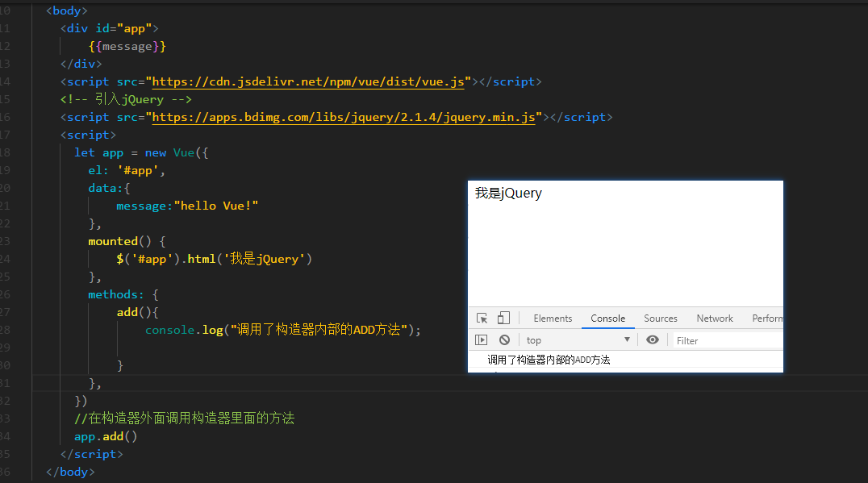Click the 引入jQuery comment
868x483 pixels.
(x=126, y=100)
